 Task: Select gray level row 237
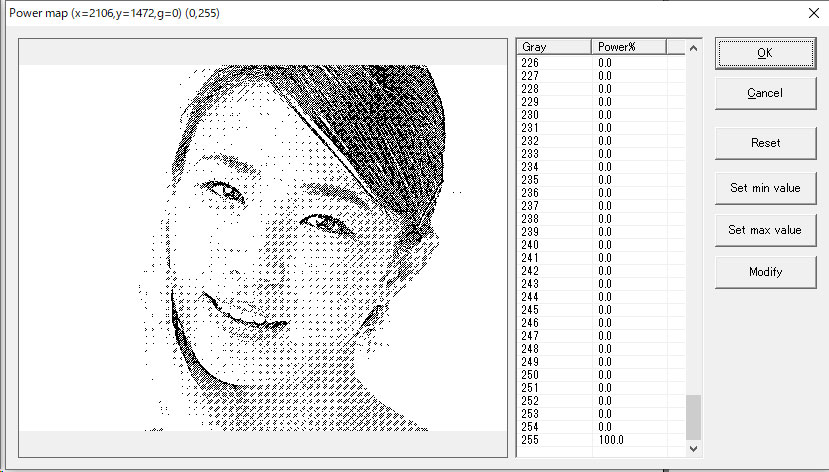[x=601, y=206]
